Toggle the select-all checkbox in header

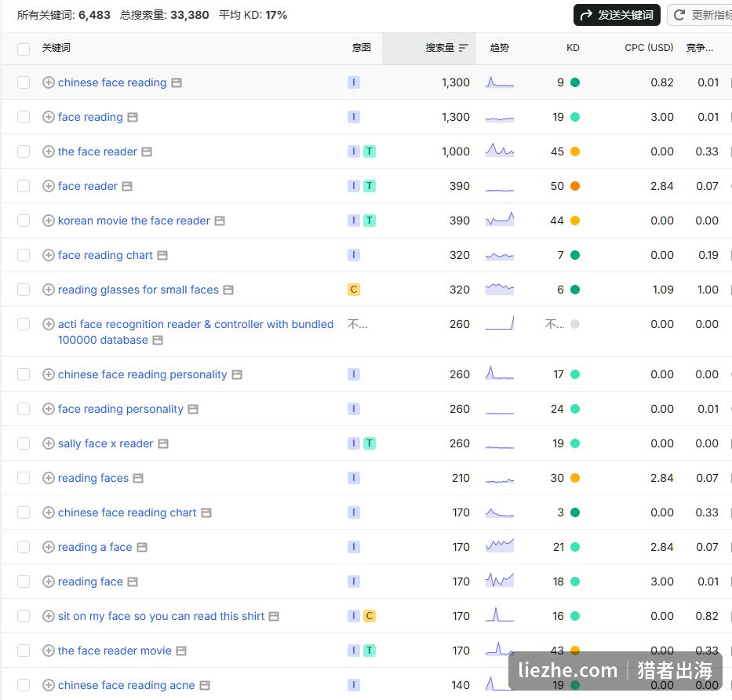point(24,49)
